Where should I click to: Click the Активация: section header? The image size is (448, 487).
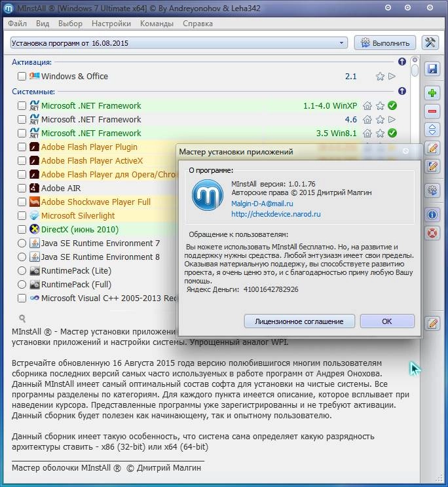click(31, 62)
